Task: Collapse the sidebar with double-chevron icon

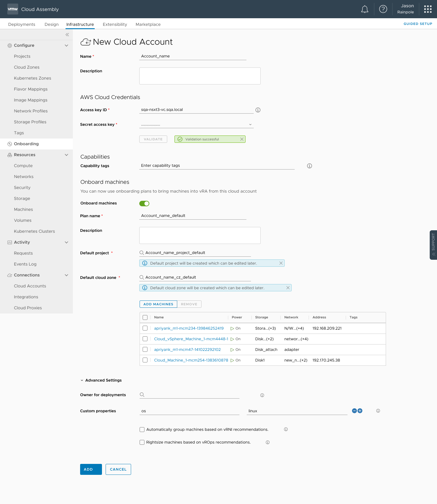Action: point(67,35)
